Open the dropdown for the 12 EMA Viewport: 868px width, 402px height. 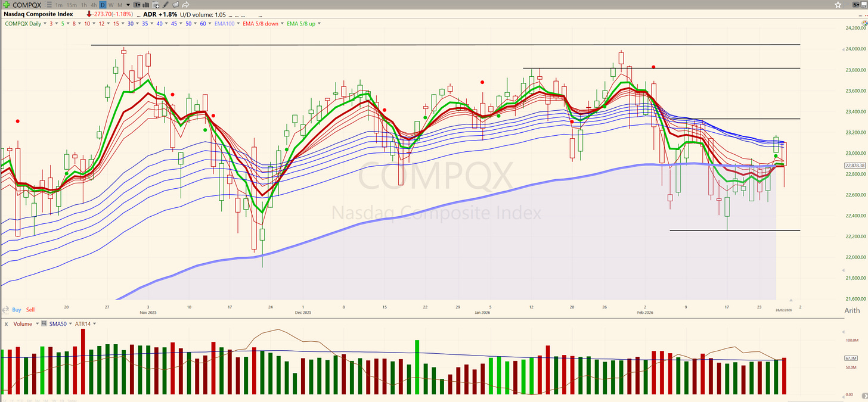click(x=108, y=23)
